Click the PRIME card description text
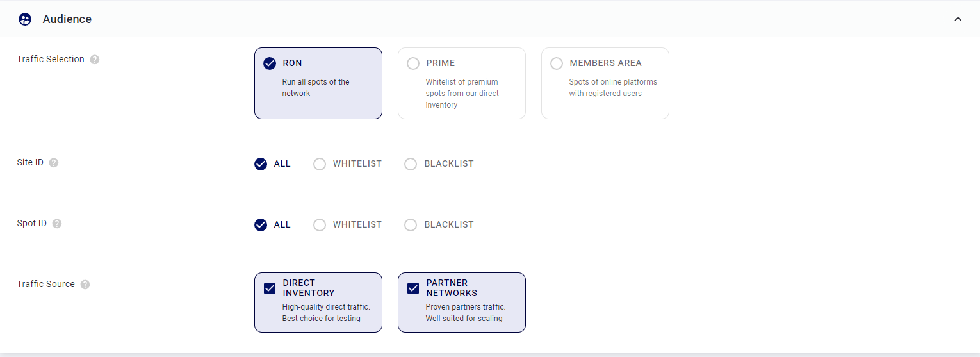The height and width of the screenshot is (357, 980). tap(462, 94)
